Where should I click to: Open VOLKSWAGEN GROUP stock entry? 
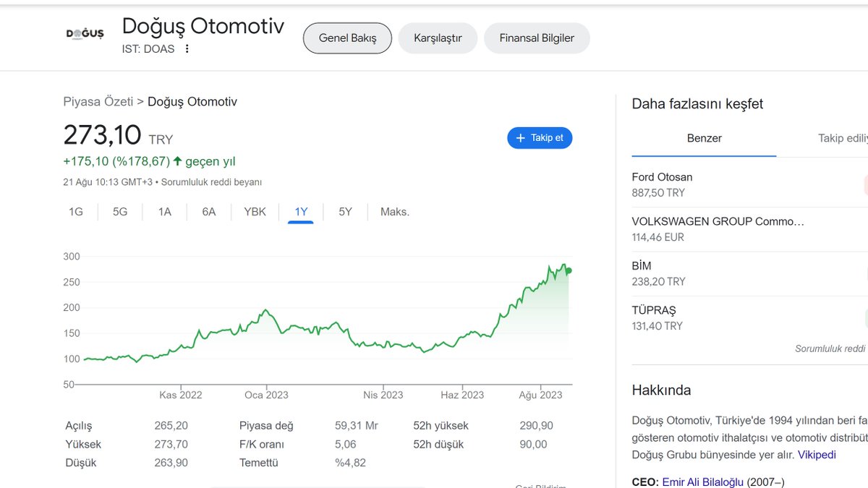tap(749, 229)
